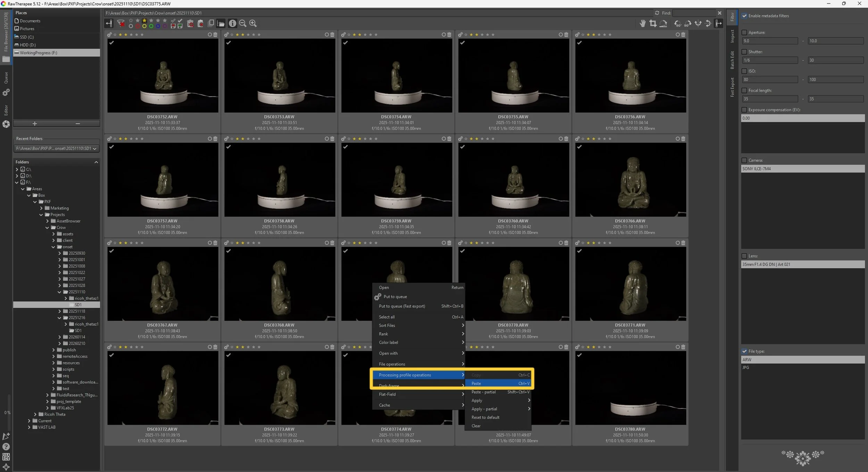The height and width of the screenshot is (472, 868).
Task: Disable the Enable metadata filters checkbox
Action: pos(744,16)
